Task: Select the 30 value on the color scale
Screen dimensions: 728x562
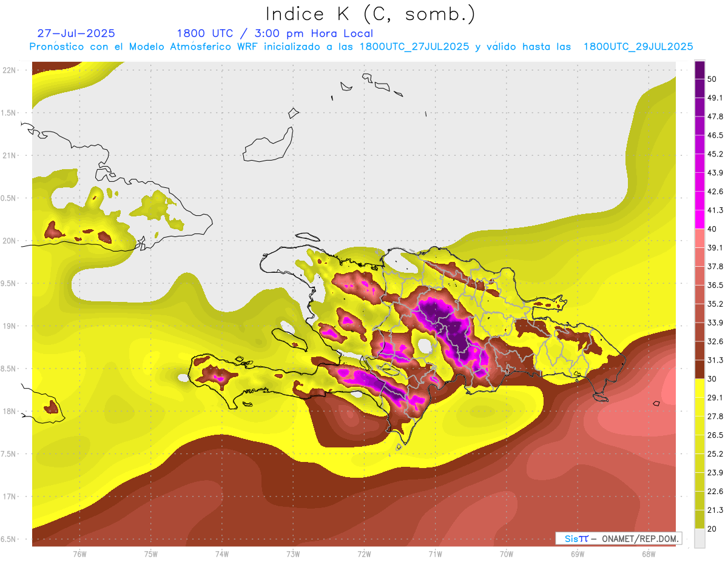Action: tap(712, 378)
